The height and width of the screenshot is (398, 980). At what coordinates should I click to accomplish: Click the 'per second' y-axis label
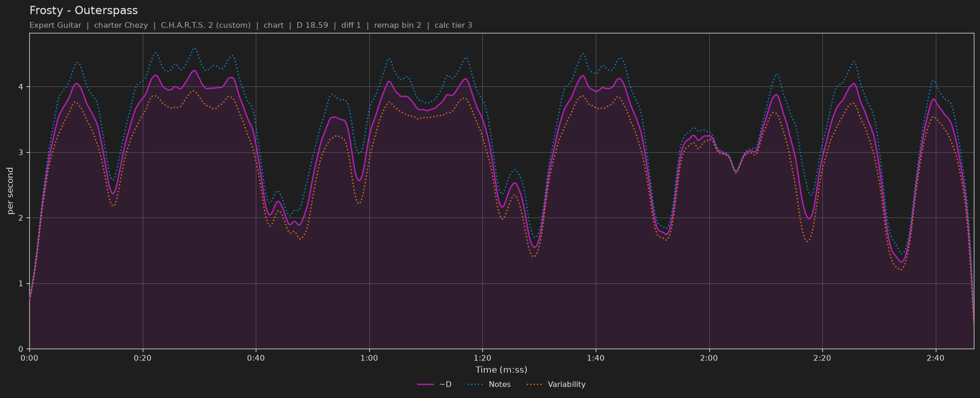pyautogui.click(x=10, y=191)
